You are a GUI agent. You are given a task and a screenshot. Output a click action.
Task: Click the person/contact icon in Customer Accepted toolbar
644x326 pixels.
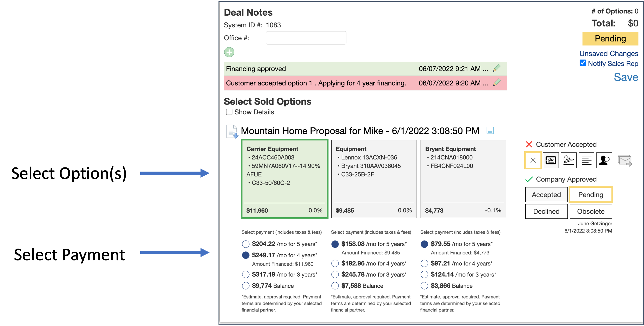(x=604, y=161)
